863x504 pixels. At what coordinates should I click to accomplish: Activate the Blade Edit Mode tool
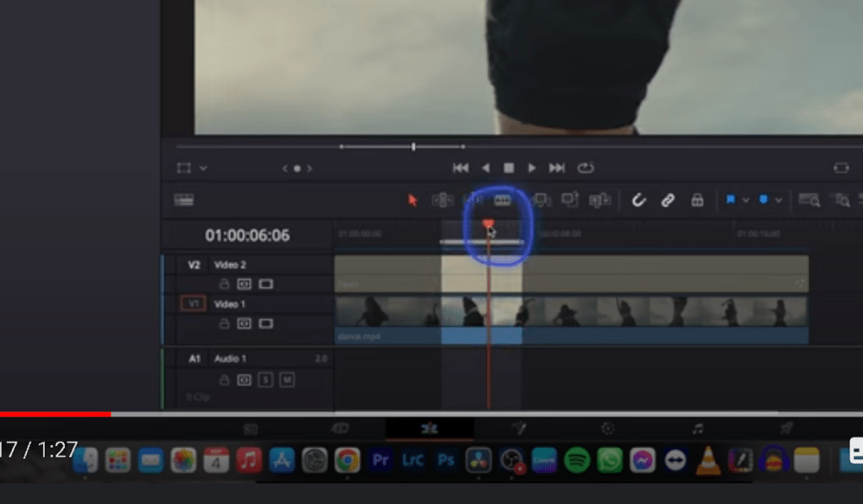coord(502,200)
